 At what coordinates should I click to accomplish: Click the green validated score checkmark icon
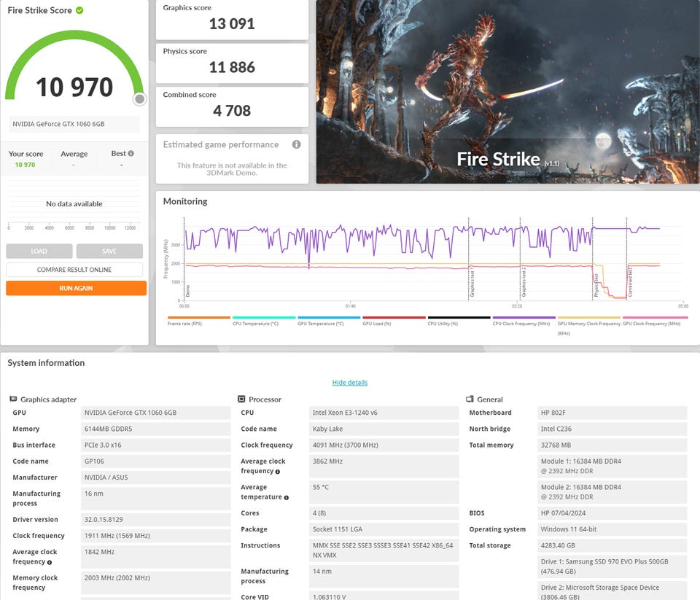pyautogui.click(x=79, y=10)
